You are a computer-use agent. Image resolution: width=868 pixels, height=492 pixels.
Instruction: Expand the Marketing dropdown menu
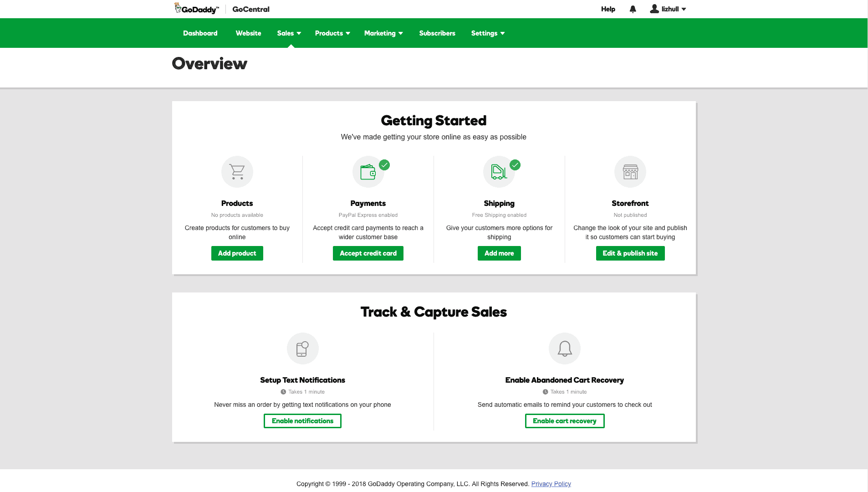(383, 33)
